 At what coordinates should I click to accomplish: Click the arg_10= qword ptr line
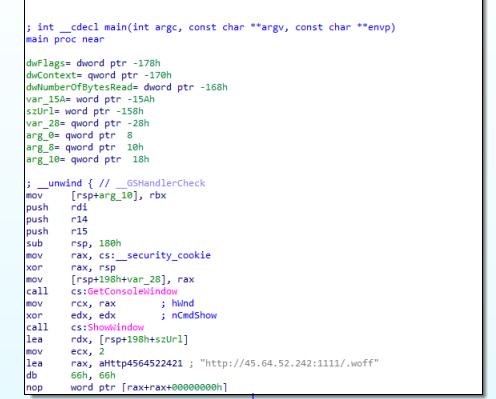pyautogui.click(x=88, y=159)
